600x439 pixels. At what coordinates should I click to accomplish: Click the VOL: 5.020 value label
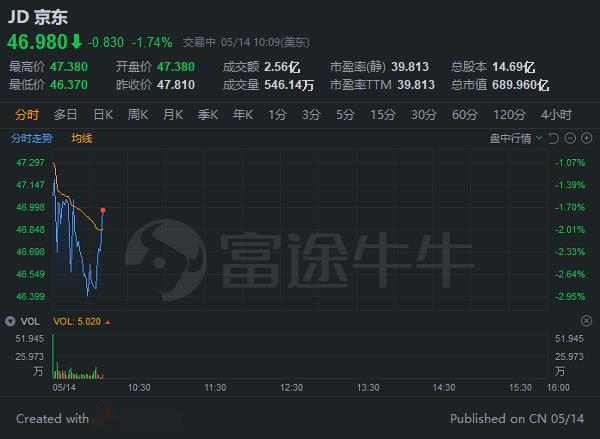77,321
